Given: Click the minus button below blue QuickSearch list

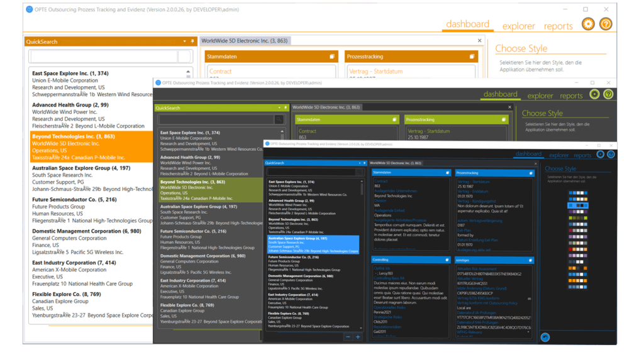Looking at the screenshot, I should 347,337.
